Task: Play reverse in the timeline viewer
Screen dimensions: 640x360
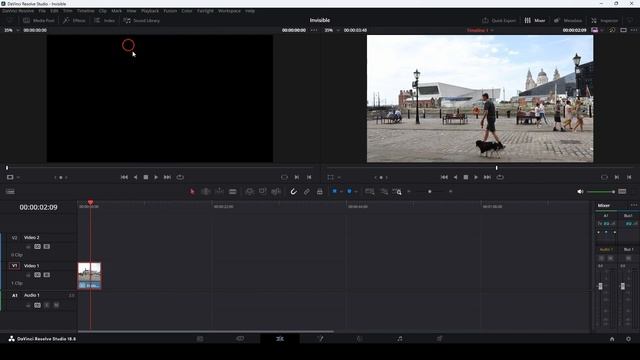Action: (455, 177)
